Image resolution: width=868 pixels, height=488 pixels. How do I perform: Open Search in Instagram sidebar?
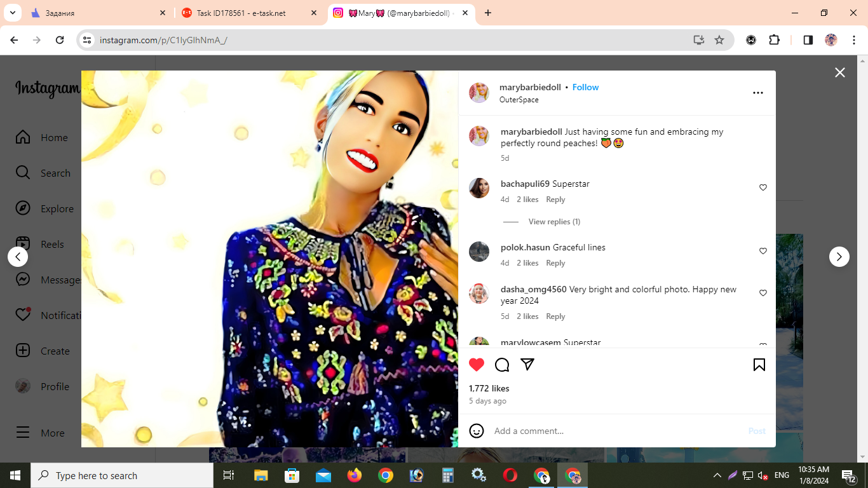tap(43, 173)
